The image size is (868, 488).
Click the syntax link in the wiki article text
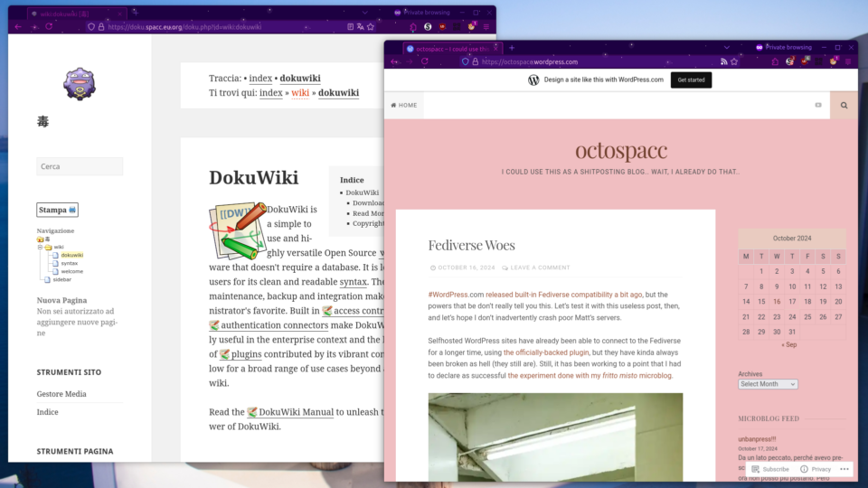coord(354,282)
